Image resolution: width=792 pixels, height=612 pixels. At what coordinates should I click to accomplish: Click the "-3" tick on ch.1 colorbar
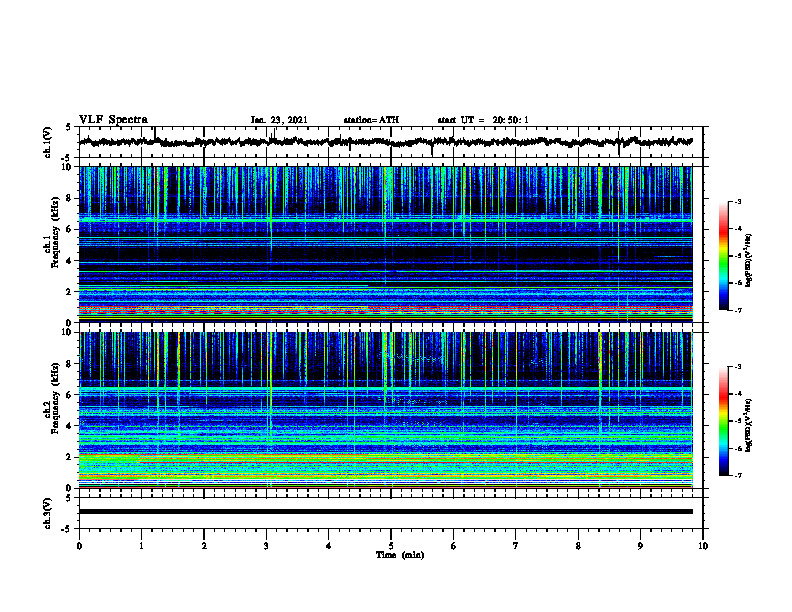(738, 202)
